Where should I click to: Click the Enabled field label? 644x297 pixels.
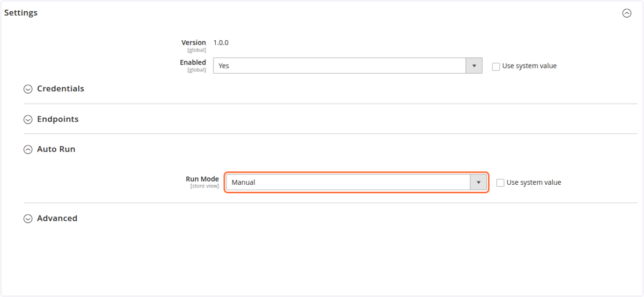pyautogui.click(x=193, y=62)
